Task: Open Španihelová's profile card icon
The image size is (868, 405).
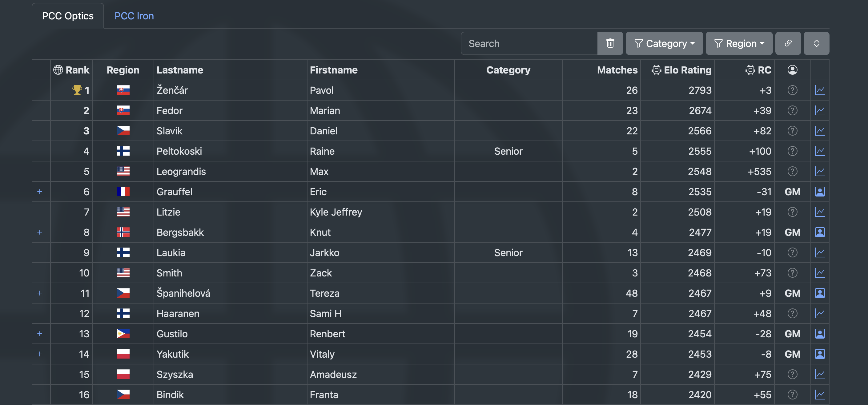Action: click(819, 293)
